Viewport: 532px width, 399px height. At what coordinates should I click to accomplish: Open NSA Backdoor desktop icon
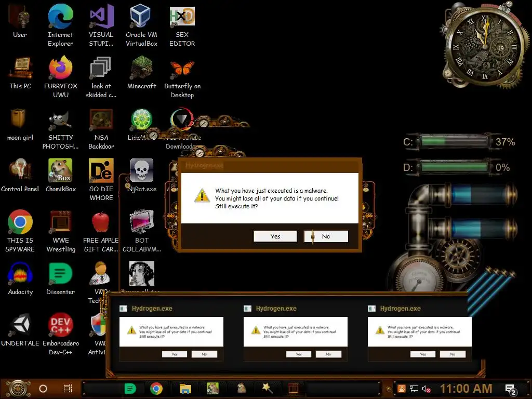[101, 129]
